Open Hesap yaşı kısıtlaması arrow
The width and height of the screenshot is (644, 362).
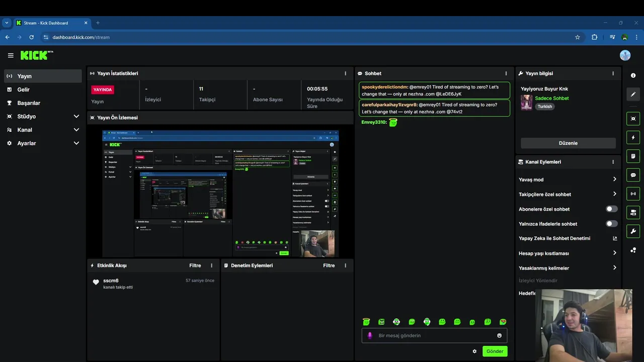point(614,253)
